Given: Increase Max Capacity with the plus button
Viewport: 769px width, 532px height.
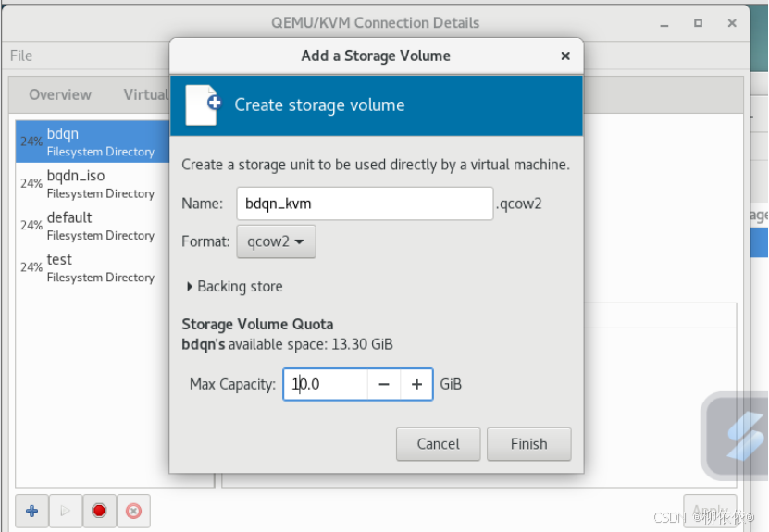Looking at the screenshot, I should [416, 384].
